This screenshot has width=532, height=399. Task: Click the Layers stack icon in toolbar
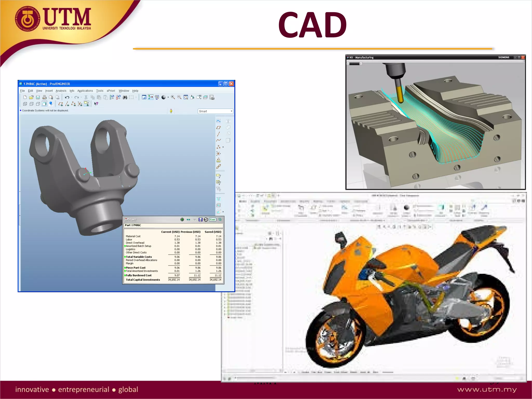click(205, 97)
